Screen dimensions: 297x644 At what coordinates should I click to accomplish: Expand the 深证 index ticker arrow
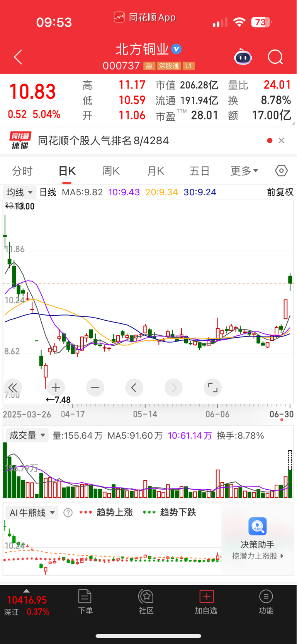[26, 591]
